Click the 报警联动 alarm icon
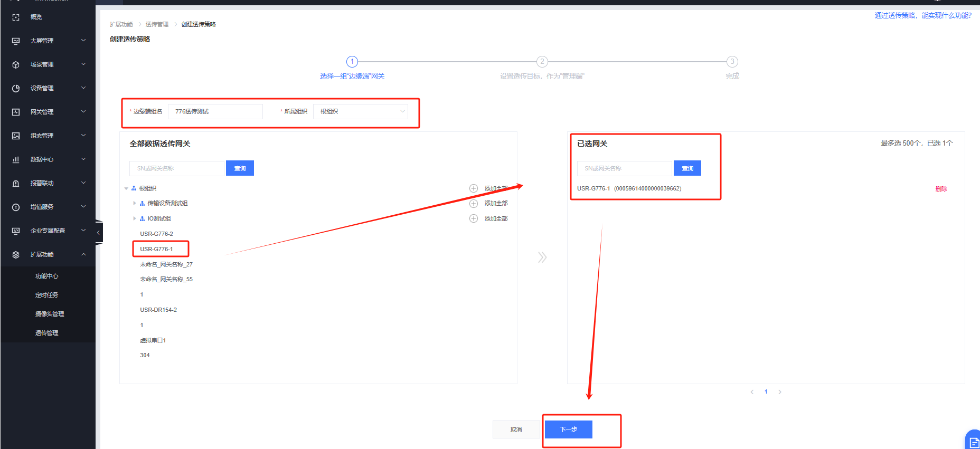 click(x=16, y=184)
